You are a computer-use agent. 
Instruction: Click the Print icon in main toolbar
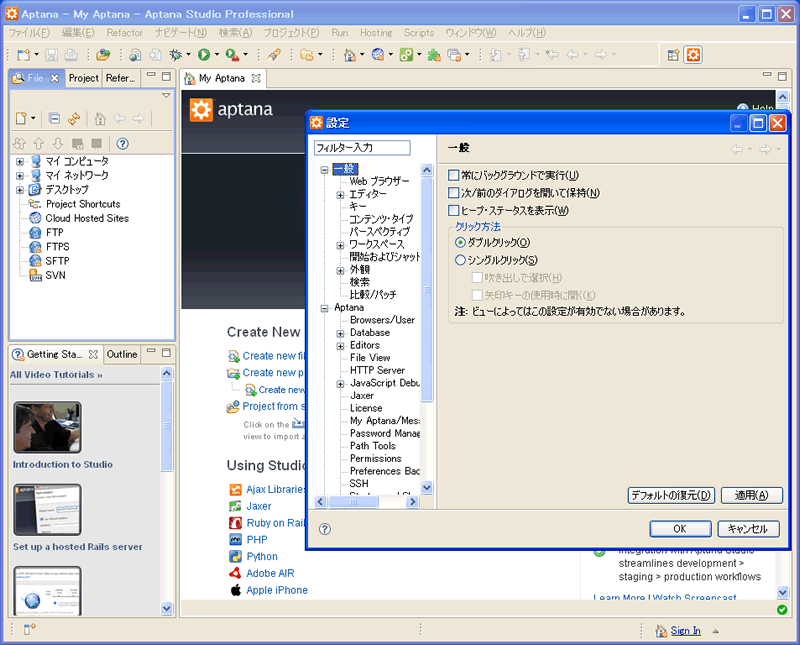coord(71,55)
